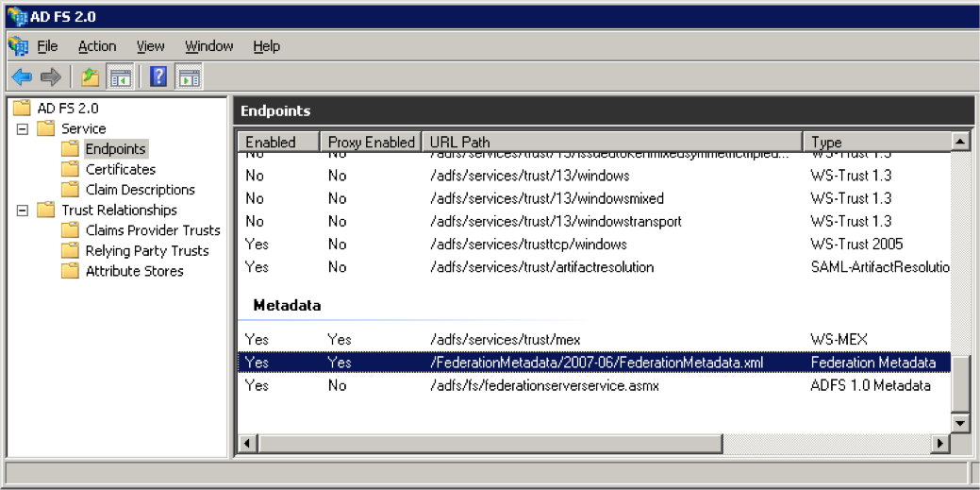980x490 pixels.
Task: Click Proxy Enabled Yes for trust/mex row
Action: tap(340, 340)
